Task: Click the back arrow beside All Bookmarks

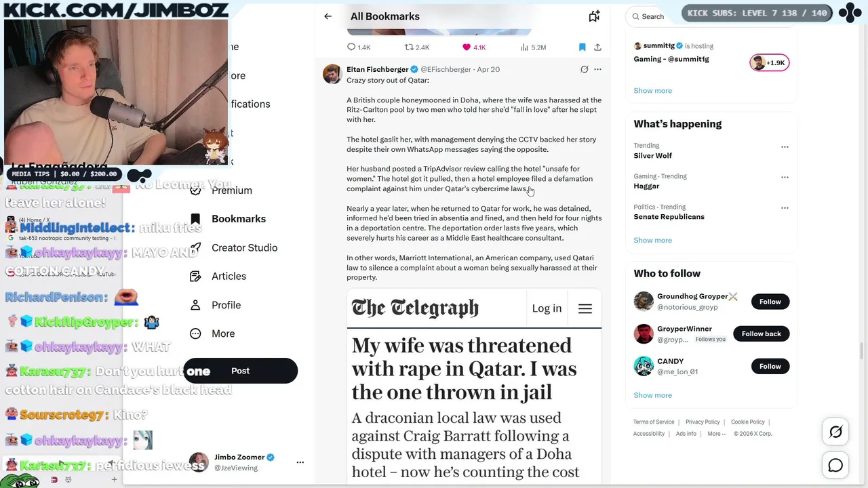Action: (328, 16)
